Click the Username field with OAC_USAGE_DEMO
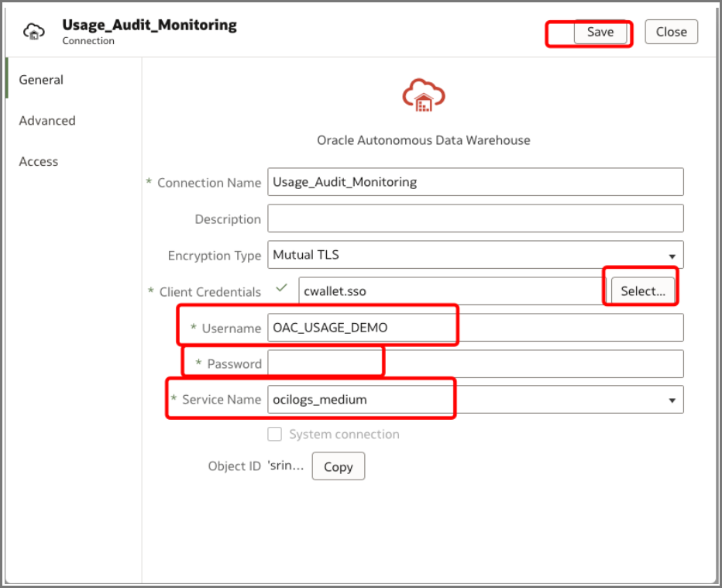The height and width of the screenshot is (588, 722). 475,328
